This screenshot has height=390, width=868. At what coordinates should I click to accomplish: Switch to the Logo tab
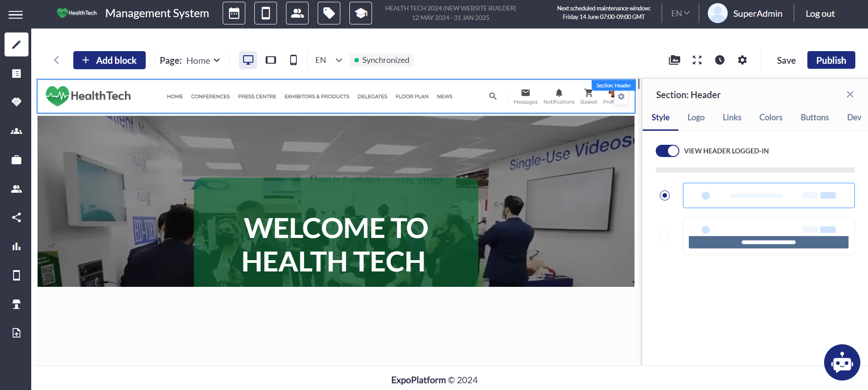point(696,118)
